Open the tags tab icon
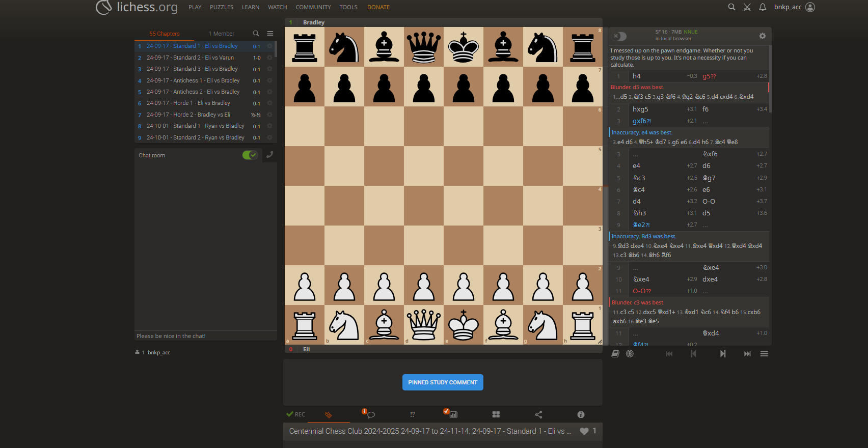 click(329, 414)
